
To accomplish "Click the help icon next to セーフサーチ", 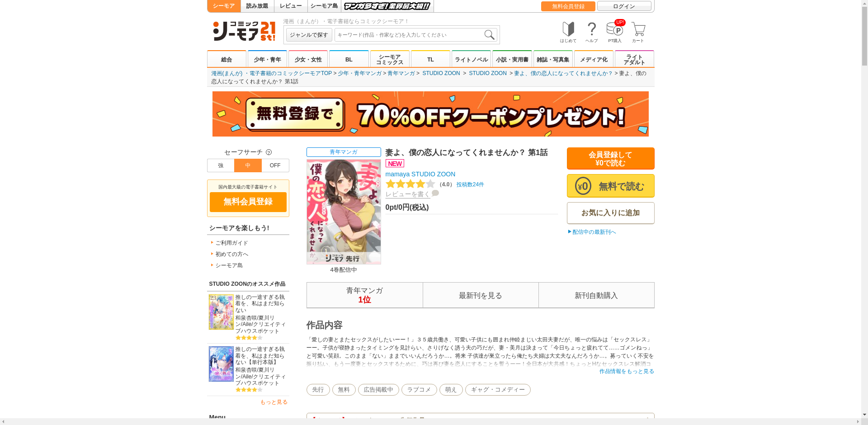I will (269, 152).
